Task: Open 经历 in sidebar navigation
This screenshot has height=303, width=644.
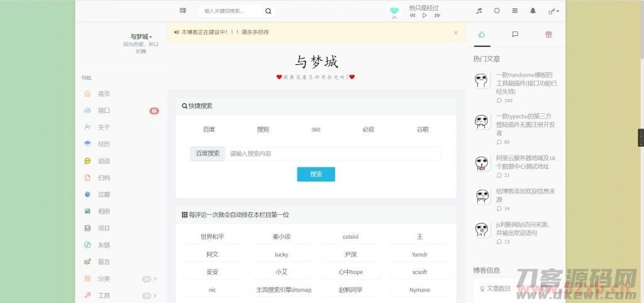Action: (104, 144)
